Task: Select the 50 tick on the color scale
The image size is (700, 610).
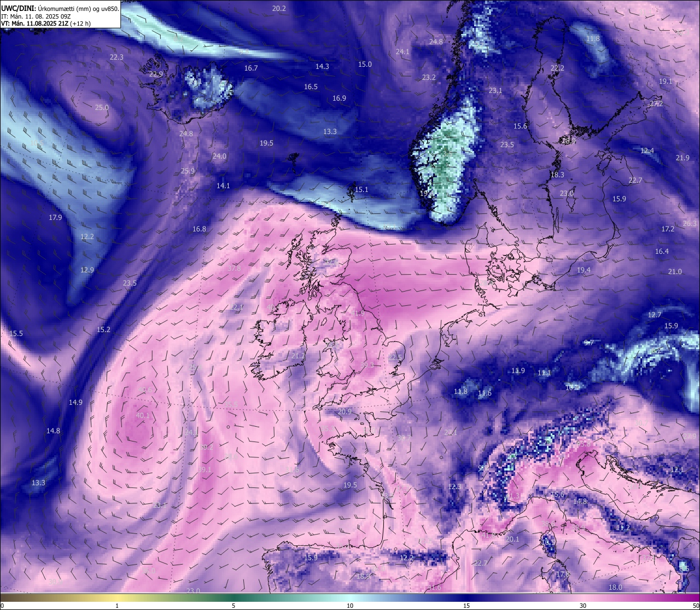Action: point(696,606)
